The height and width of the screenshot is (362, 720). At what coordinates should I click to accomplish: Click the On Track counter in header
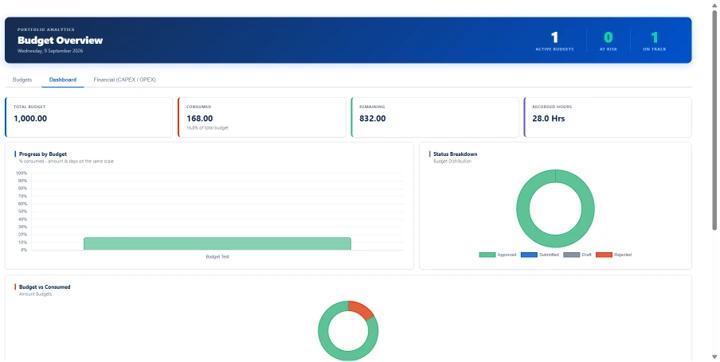point(654,41)
